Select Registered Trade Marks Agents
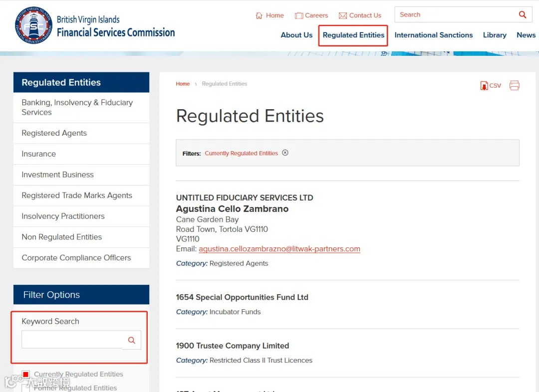This screenshot has width=539, height=392. (x=81, y=196)
